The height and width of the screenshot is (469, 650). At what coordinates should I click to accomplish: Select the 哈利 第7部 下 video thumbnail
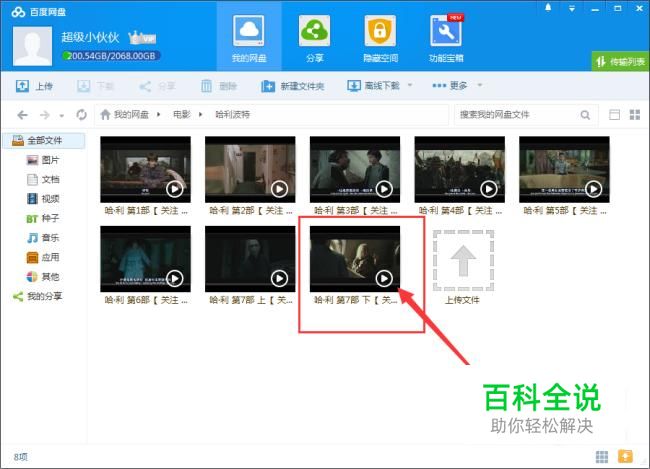pos(355,259)
